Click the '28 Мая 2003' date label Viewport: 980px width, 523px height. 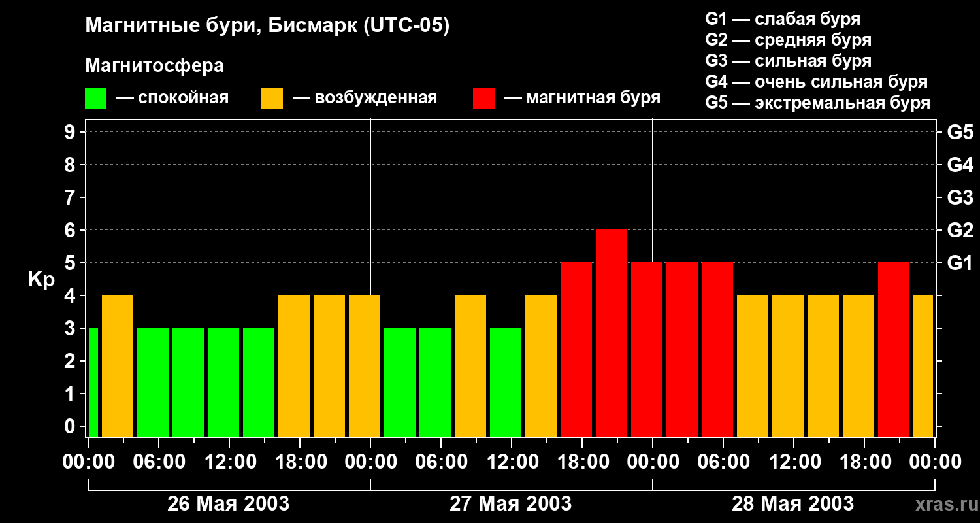click(792, 504)
